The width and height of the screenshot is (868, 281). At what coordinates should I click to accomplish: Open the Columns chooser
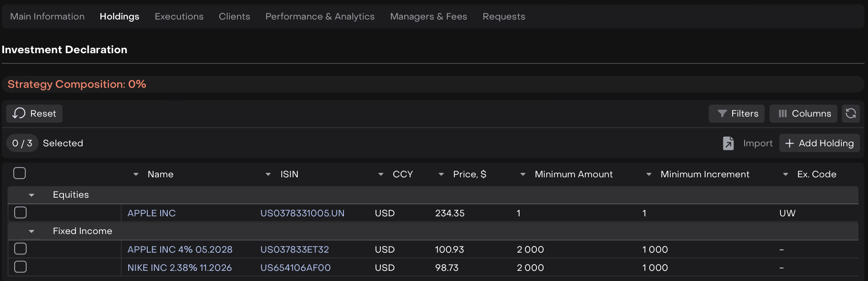pos(803,113)
